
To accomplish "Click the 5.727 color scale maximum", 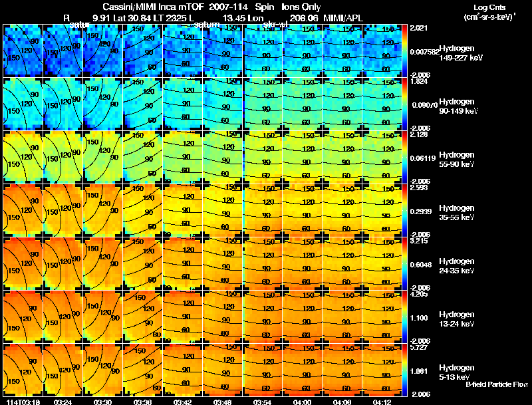I will [418, 347].
